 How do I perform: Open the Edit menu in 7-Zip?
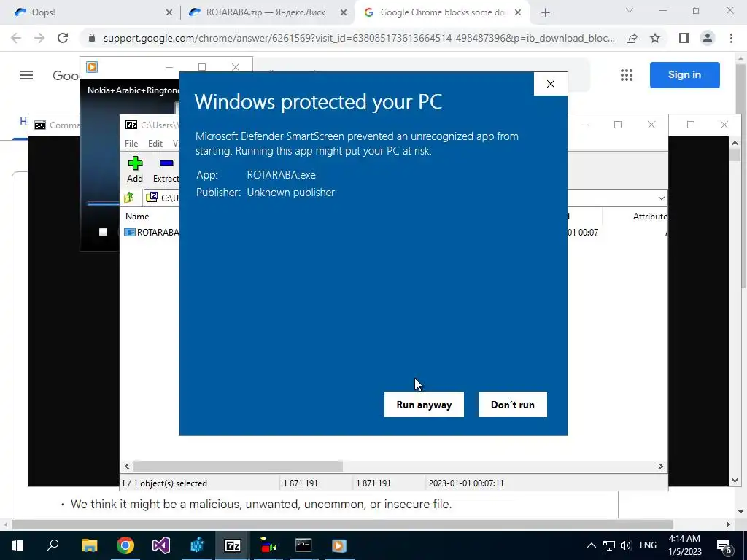click(x=155, y=144)
